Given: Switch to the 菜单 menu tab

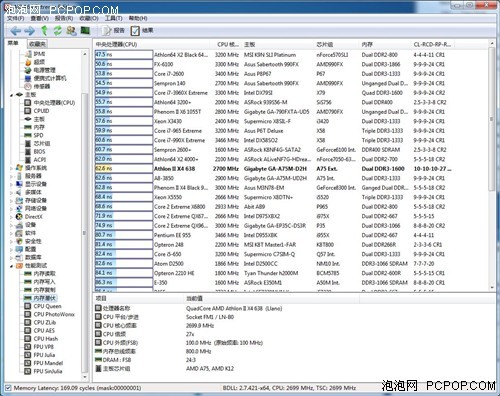Looking at the screenshot, I should [13, 43].
